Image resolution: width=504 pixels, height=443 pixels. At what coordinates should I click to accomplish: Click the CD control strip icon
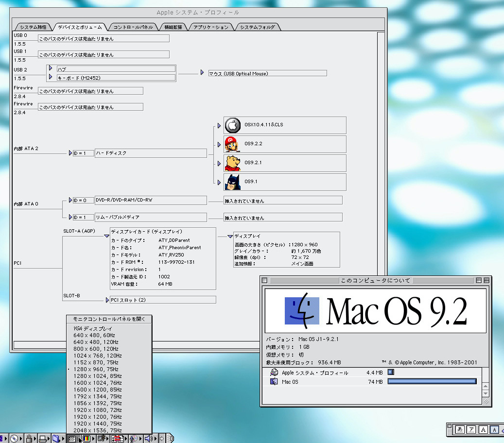(x=14, y=439)
